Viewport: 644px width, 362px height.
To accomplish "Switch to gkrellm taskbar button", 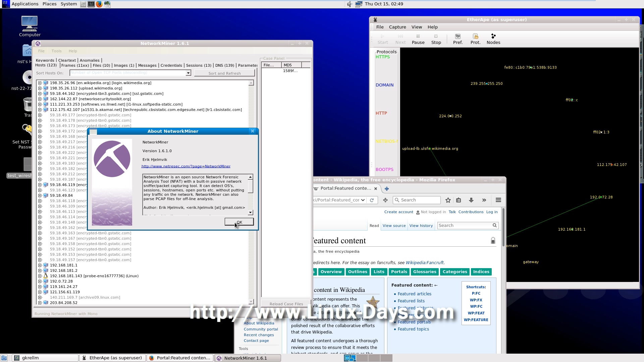I will click(45, 358).
